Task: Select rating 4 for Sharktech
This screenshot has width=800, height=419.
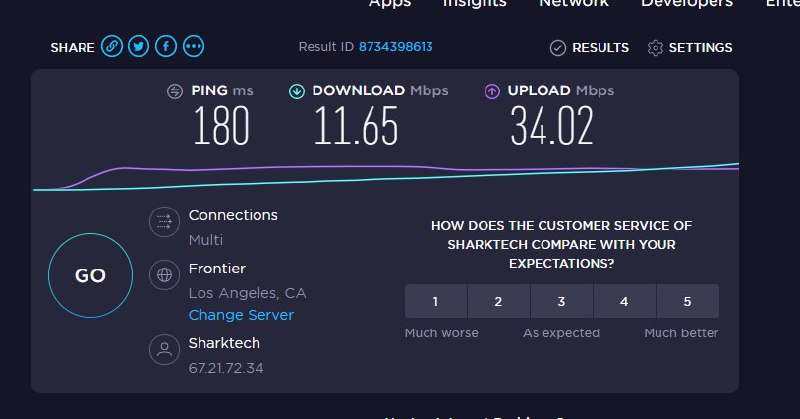Action: pos(624,302)
